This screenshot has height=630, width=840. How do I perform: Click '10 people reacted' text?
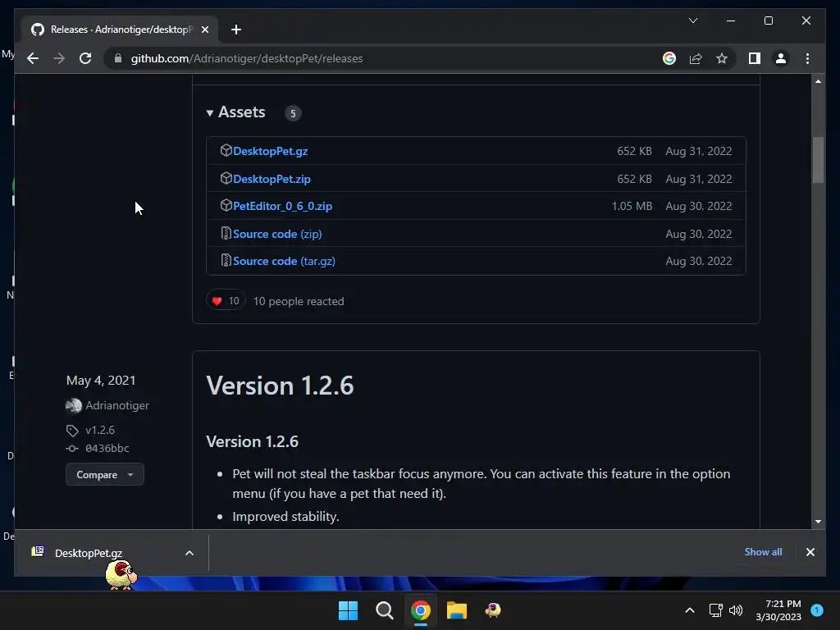[x=299, y=301]
